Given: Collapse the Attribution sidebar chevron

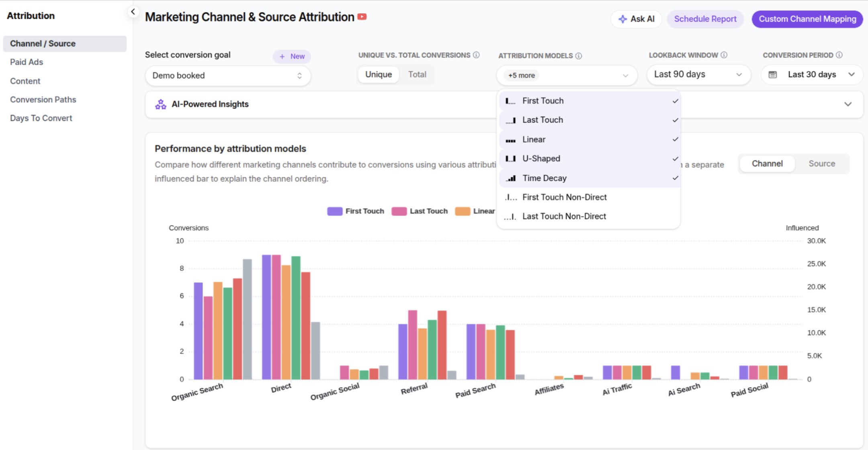Looking at the screenshot, I should pyautogui.click(x=133, y=12).
